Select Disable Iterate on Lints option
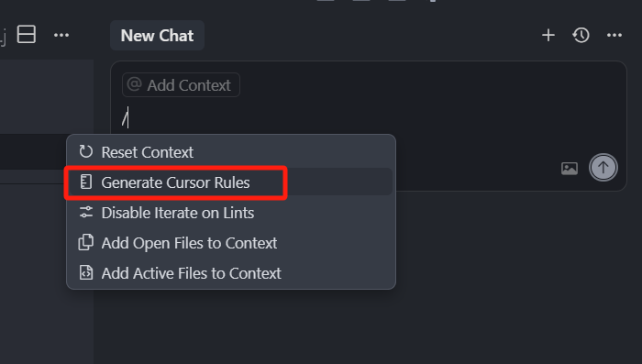Screen dimensions: 642x364 pos(231,213)
